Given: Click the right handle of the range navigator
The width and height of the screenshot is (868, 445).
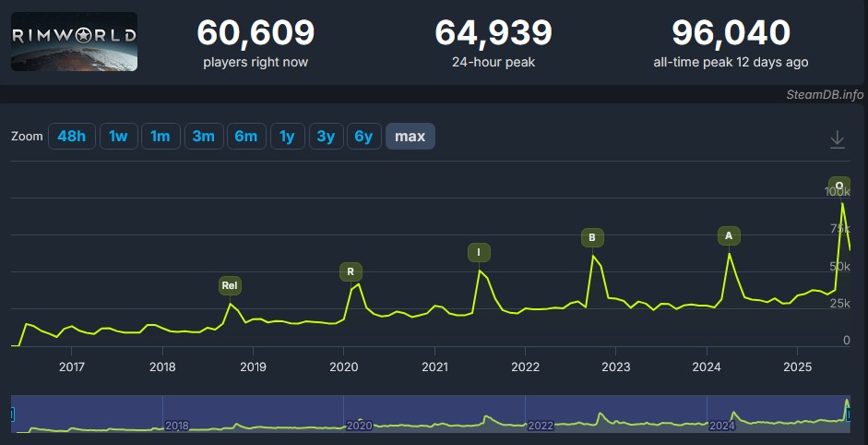Looking at the screenshot, I should click(x=850, y=414).
